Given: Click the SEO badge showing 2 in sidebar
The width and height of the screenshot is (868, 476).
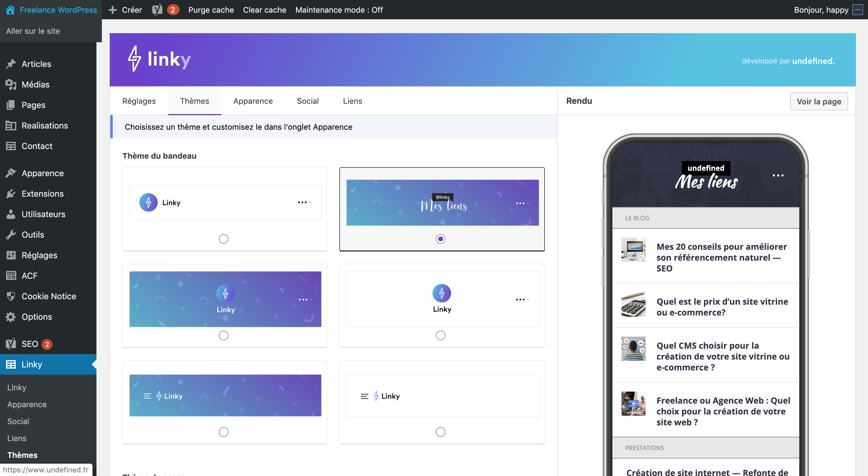Looking at the screenshot, I should [47, 344].
